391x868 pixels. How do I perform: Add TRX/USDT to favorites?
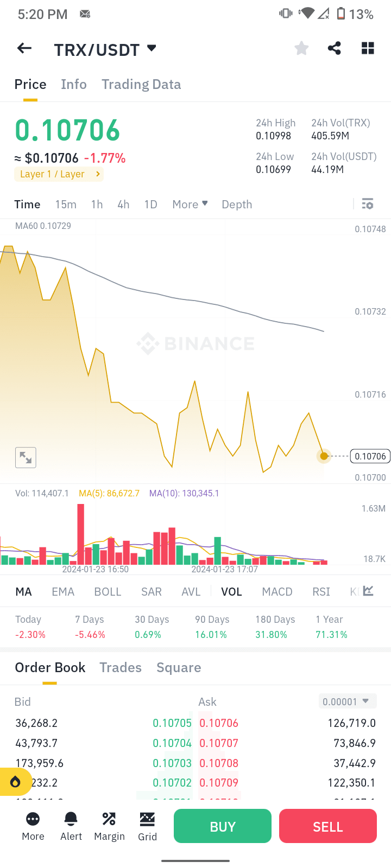click(x=301, y=48)
